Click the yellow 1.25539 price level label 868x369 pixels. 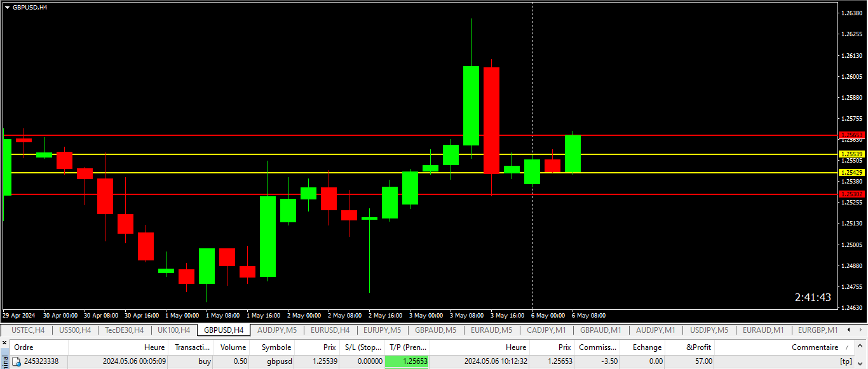point(851,154)
